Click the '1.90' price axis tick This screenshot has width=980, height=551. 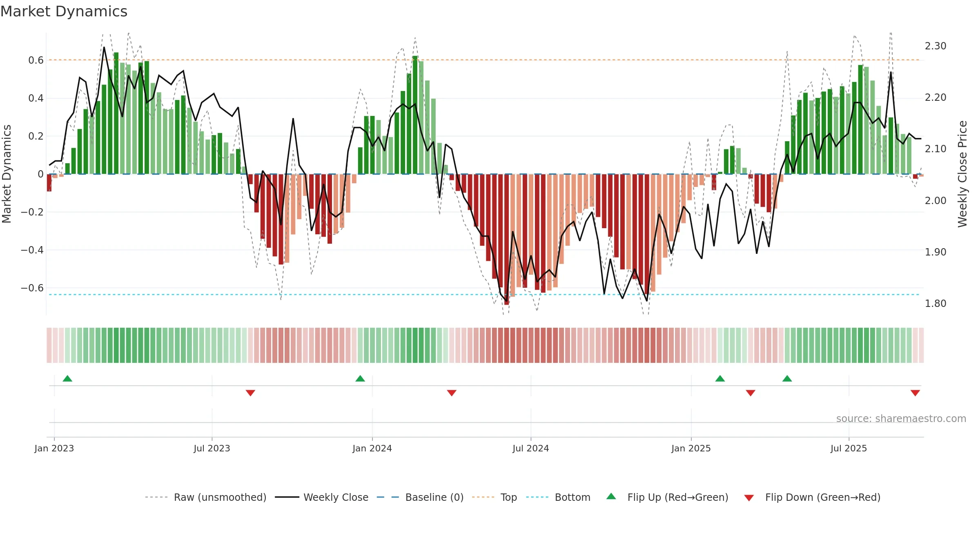point(935,252)
